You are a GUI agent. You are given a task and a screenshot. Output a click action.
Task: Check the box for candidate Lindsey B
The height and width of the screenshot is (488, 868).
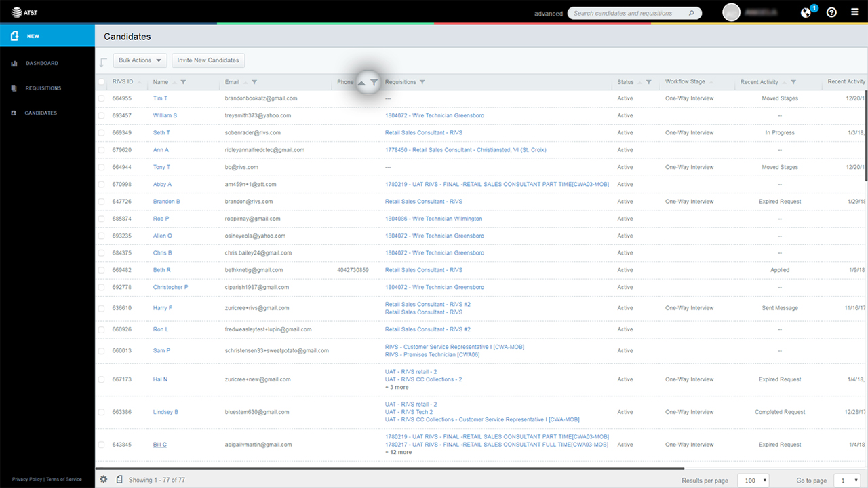pos(102,412)
